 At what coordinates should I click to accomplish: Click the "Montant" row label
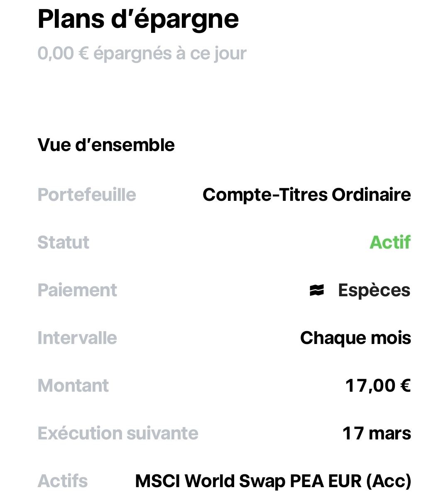[x=73, y=385]
